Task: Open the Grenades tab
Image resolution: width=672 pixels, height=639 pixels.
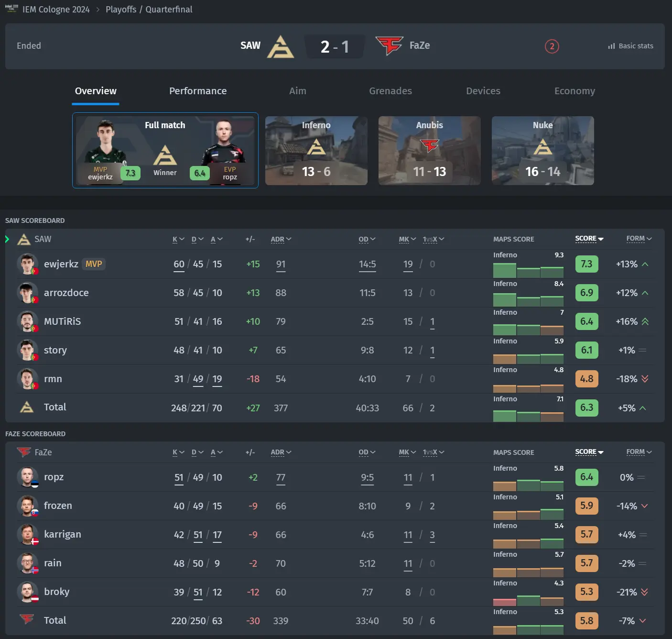Action: (x=390, y=91)
